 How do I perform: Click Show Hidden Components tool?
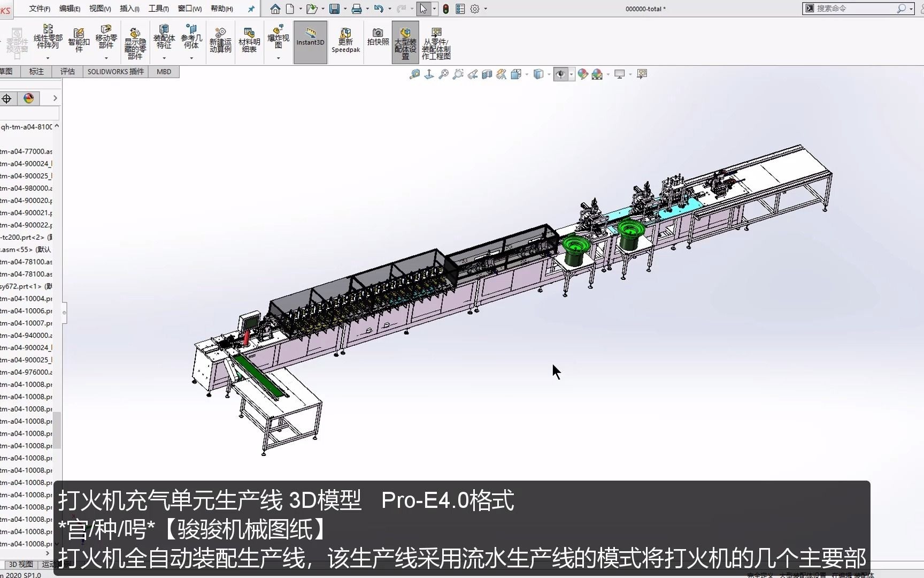click(135, 44)
